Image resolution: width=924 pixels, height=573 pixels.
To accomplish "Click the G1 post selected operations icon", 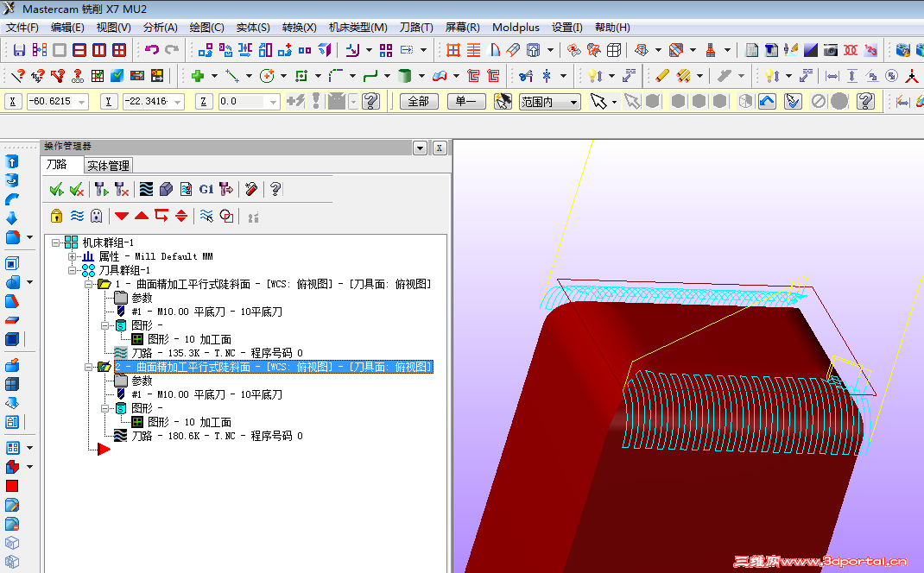I will (206, 189).
